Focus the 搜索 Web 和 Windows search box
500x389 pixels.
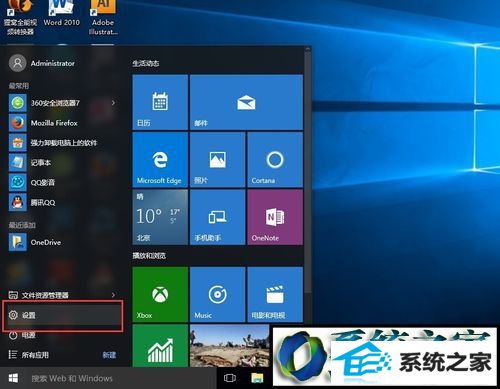tap(121, 378)
